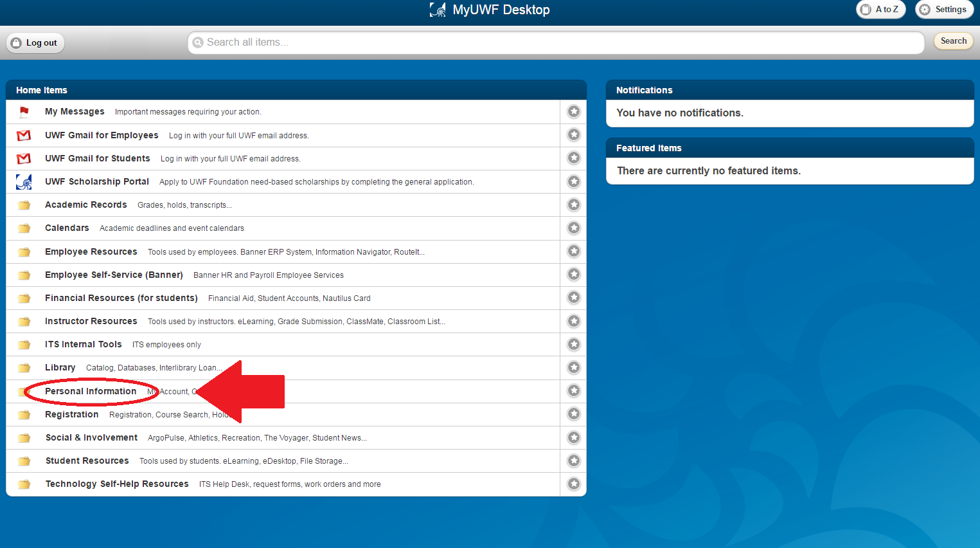Toggle the favorite star for My Messages
This screenshot has height=548, width=980.
coord(574,111)
